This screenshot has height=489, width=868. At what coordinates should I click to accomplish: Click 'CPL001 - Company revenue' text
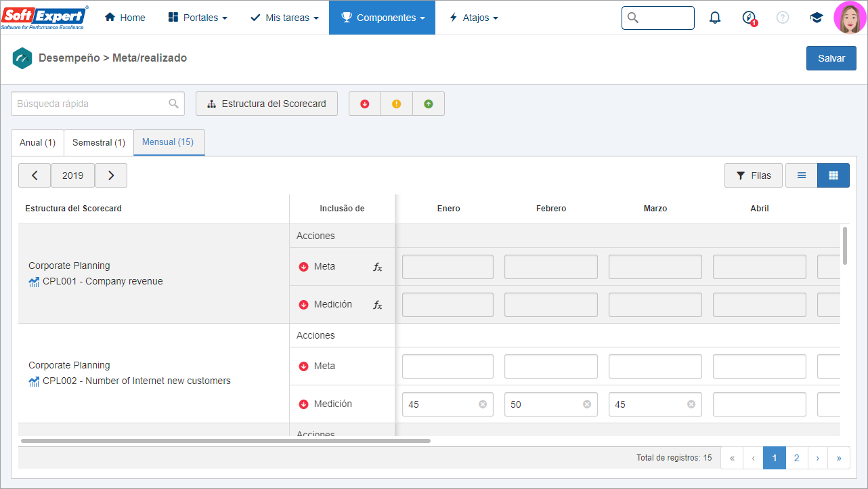103,282
